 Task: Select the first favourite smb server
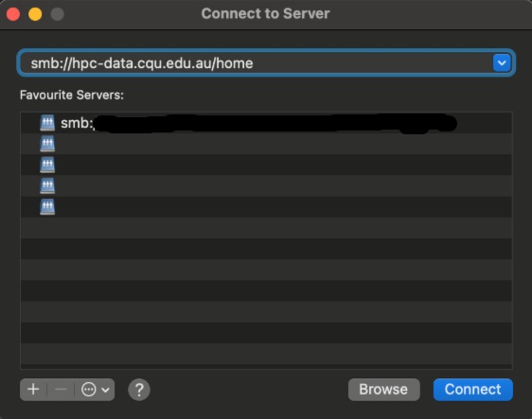[266, 123]
